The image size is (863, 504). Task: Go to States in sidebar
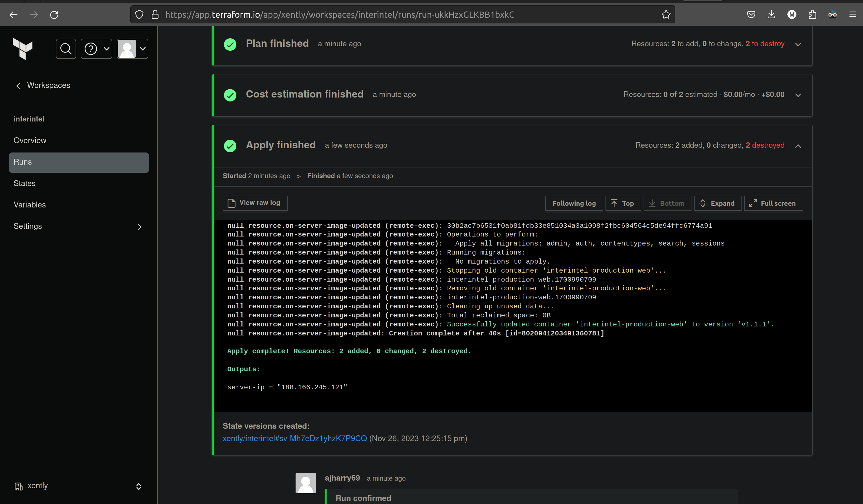[x=25, y=183]
